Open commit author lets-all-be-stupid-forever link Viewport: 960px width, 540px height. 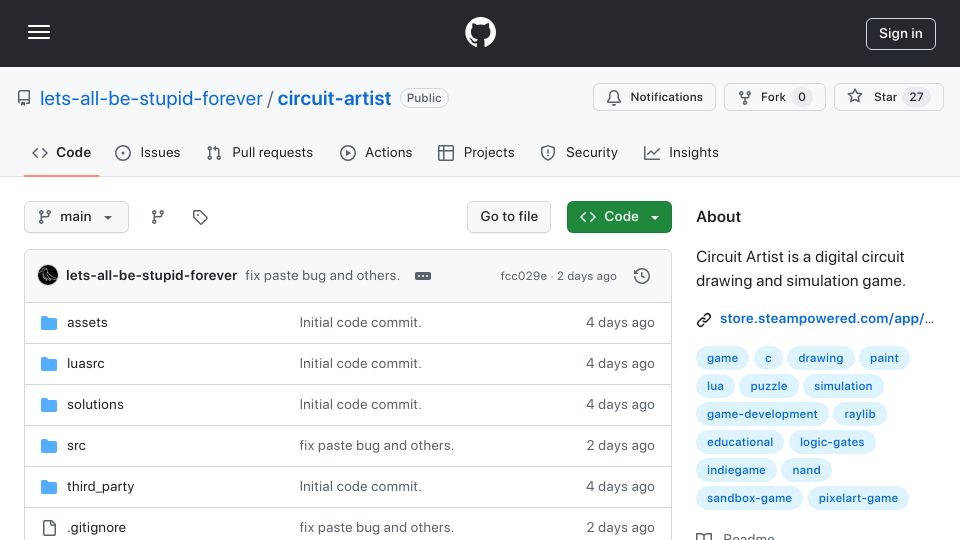(151, 276)
